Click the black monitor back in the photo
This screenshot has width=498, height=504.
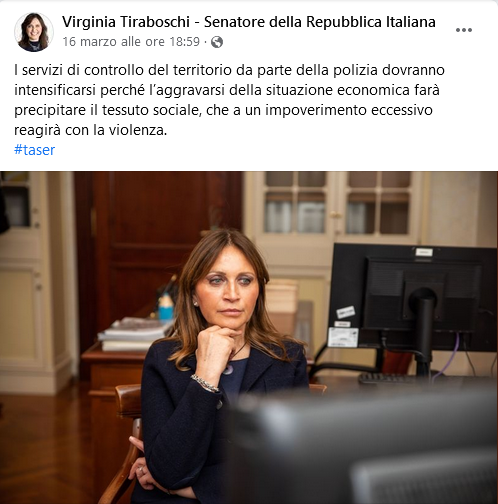tap(413, 298)
